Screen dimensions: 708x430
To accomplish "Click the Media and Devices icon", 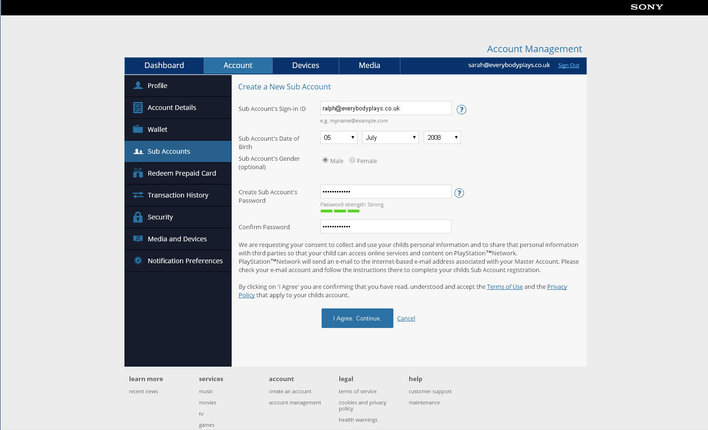I will pos(138,239).
